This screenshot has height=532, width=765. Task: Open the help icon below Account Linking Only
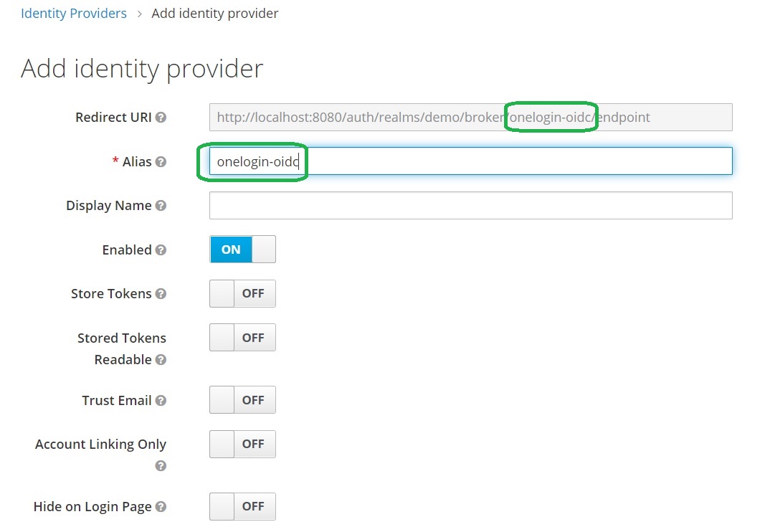161,466
